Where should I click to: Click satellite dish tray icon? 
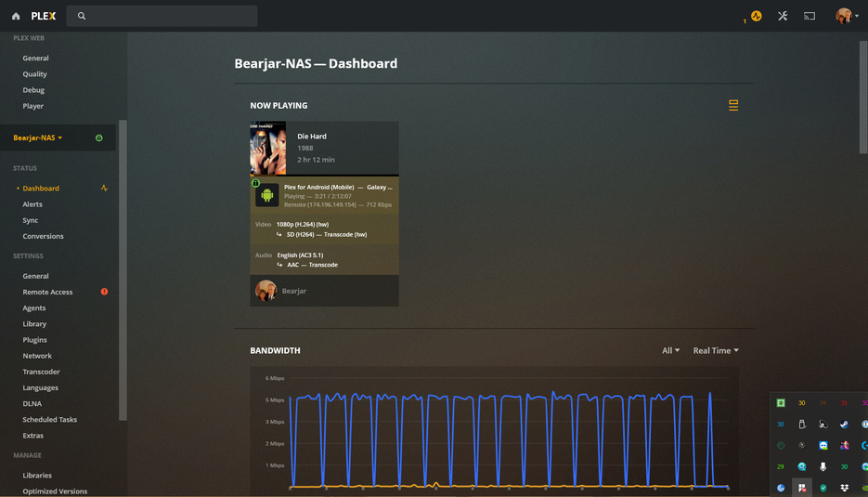point(823,425)
